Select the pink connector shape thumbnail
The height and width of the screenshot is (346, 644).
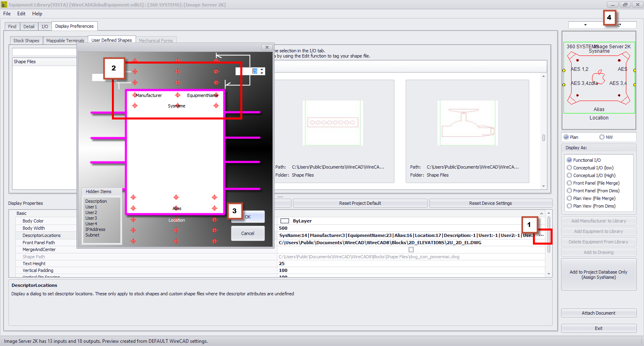click(332, 123)
